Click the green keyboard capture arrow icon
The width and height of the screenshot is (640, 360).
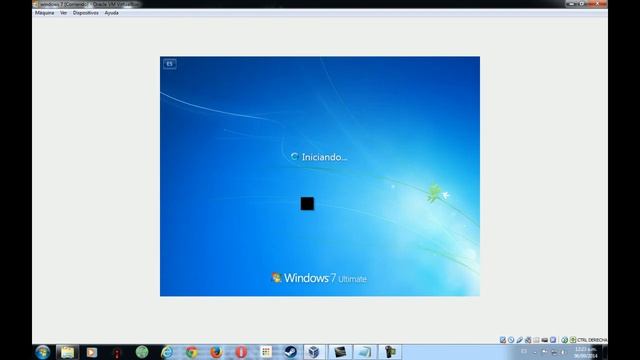click(x=573, y=340)
